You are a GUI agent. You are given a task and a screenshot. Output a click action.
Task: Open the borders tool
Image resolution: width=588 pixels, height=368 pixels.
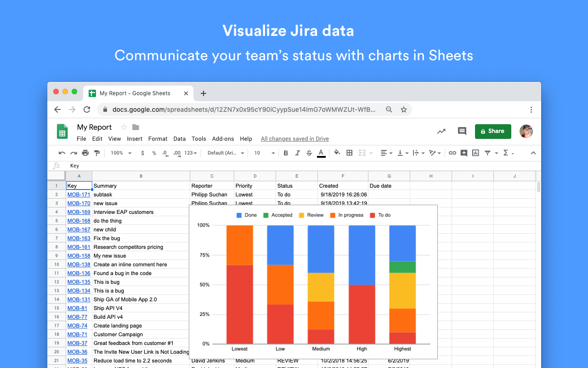pyautogui.click(x=349, y=153)
